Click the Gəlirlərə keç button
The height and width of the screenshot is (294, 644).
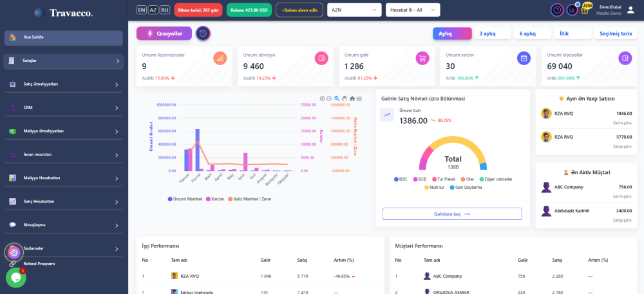point(451,214)
